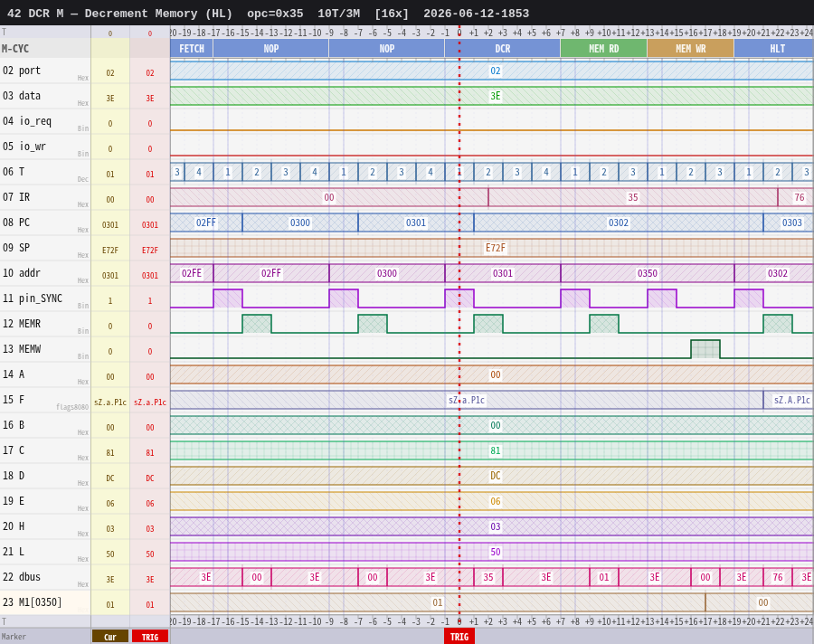Click the MEMW write pulse on the waveform
Viewport: 814px width, 644px height.
point(705,349)
